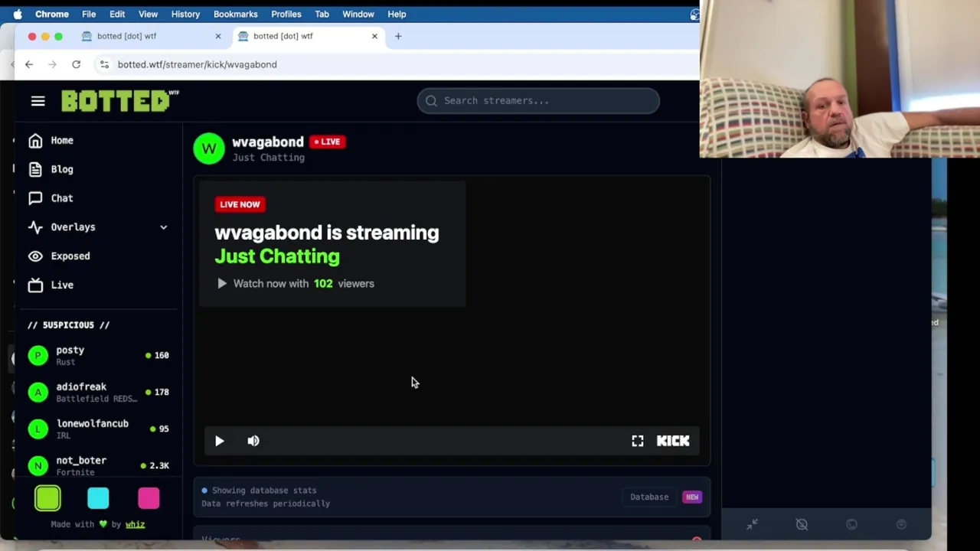The image size is (980, 551).
Task: Focus the Search streamers field
Action: click(x=538, y=101)
